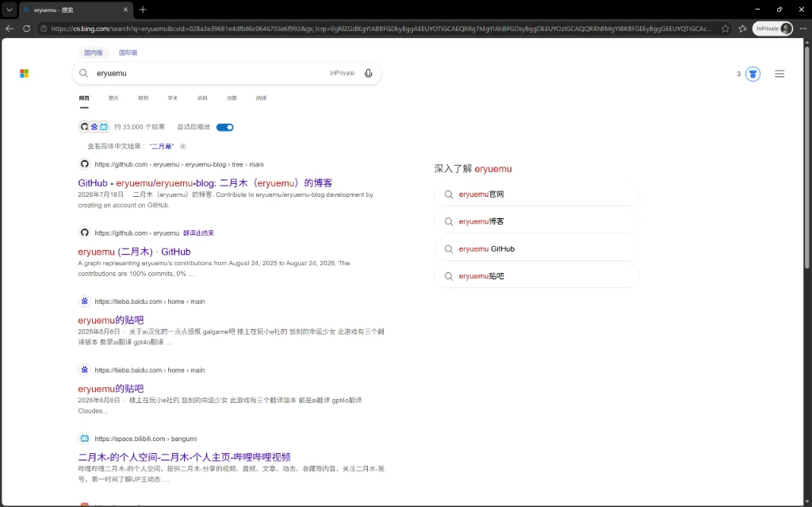The image size is (812, 507).
Task: Select the 词典 search tab
Action: pyautogui.click(x=202, y=98)
